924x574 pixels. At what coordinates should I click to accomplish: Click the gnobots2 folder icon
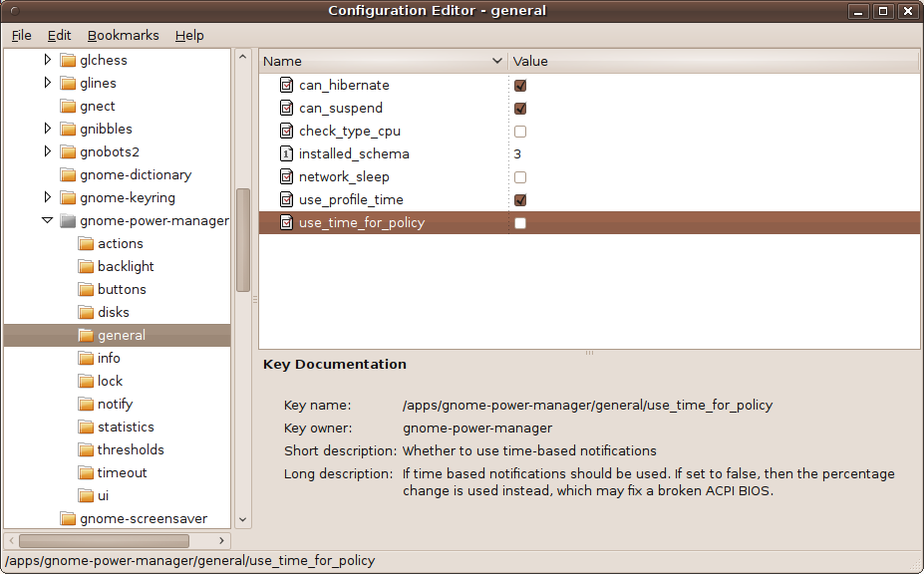[69, 152]
